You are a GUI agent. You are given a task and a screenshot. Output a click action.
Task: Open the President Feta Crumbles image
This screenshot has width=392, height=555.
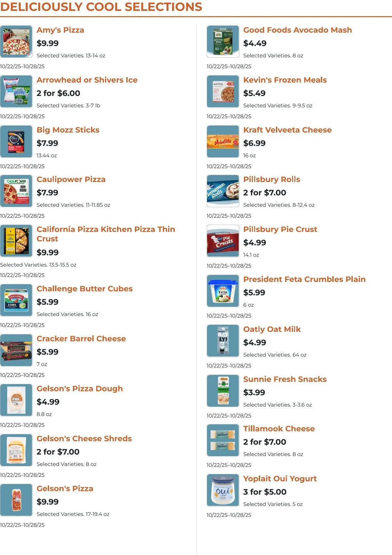point(223,291)
